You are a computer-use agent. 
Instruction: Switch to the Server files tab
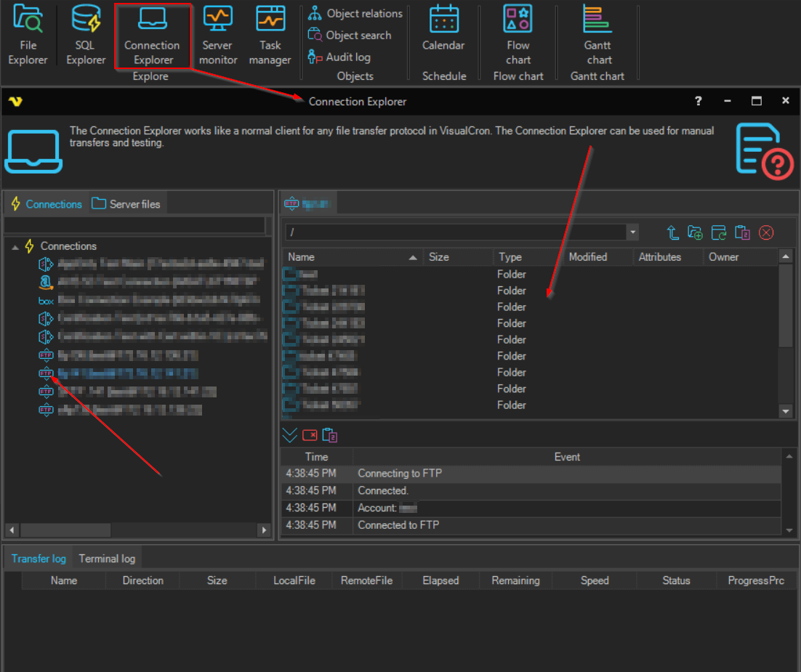tap(126, 204)
